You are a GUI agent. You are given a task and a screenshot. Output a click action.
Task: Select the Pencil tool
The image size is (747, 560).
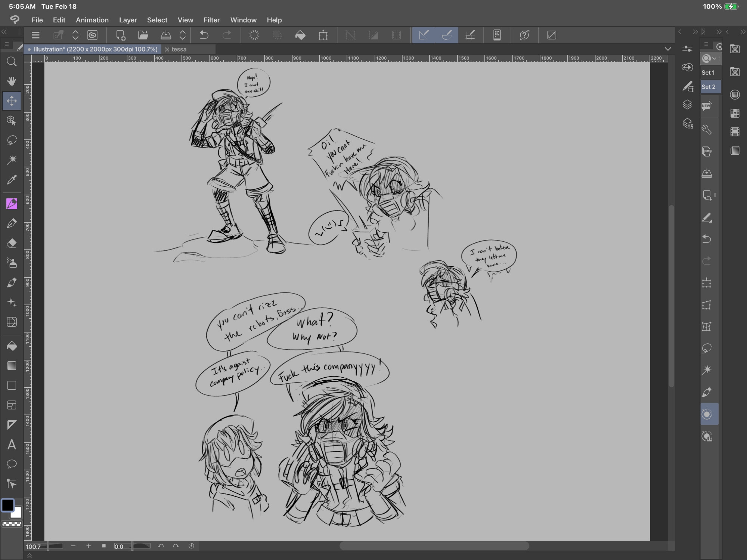pyautogui.click(x=12, y=223)
